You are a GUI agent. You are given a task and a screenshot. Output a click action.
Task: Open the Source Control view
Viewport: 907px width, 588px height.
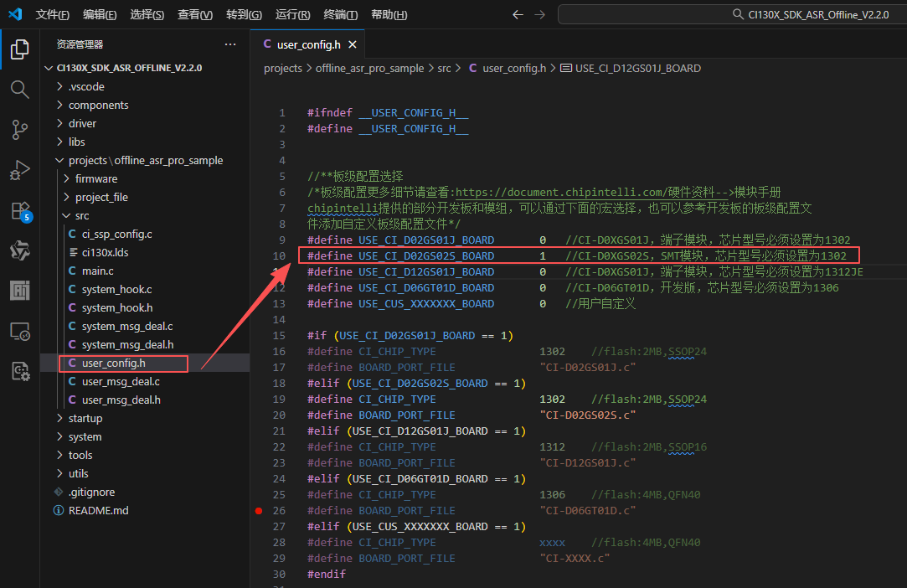pyautogui.click(x=19, y=130)
